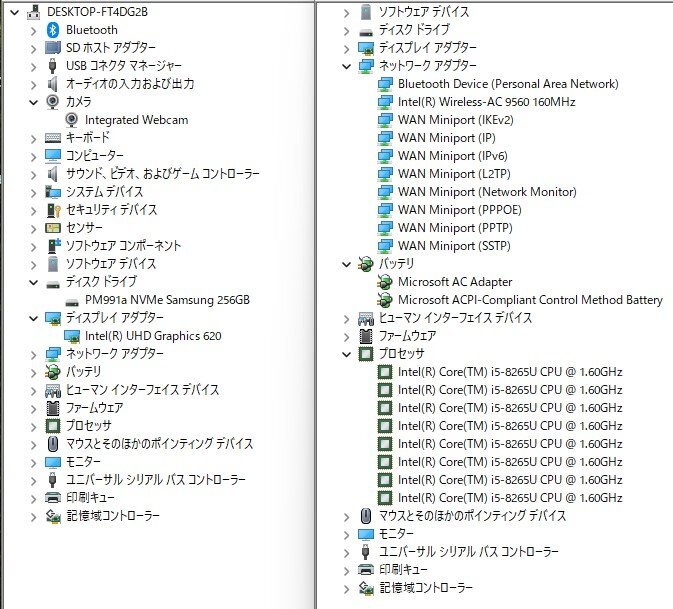Click the センサー icon
673x609 pixels.
[52, 228]
